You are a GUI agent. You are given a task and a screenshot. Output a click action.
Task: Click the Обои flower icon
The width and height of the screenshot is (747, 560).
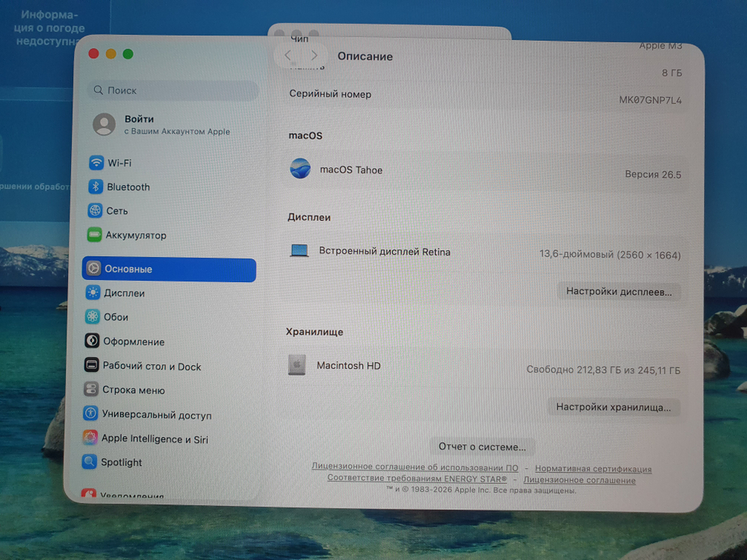[x=93, y=317]
